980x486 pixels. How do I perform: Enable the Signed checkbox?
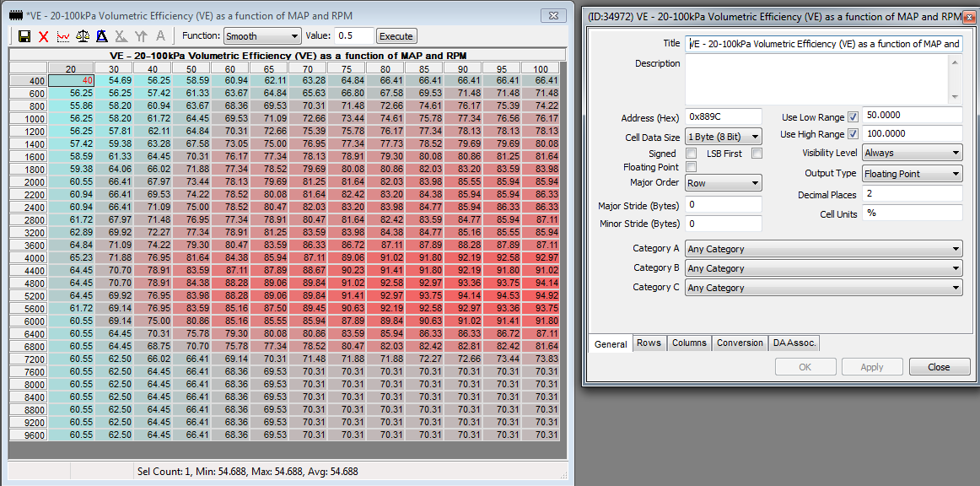pos(692,154)
